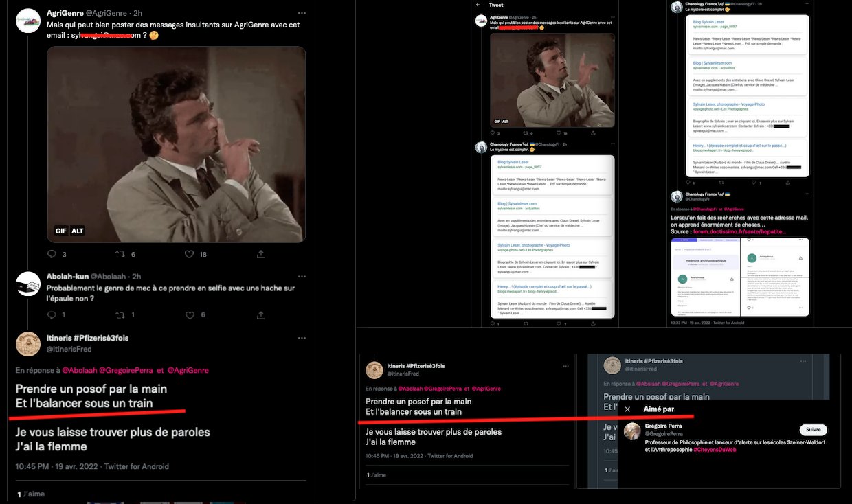Reply to the Abolah-kun tweet
852x504 pixels.
click(52, 314)
